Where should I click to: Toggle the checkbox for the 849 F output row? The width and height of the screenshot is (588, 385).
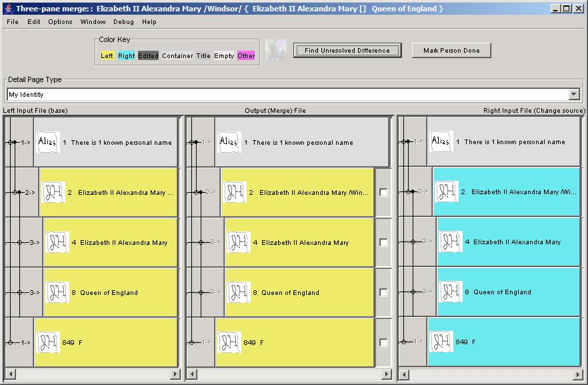tap(383, 342)
